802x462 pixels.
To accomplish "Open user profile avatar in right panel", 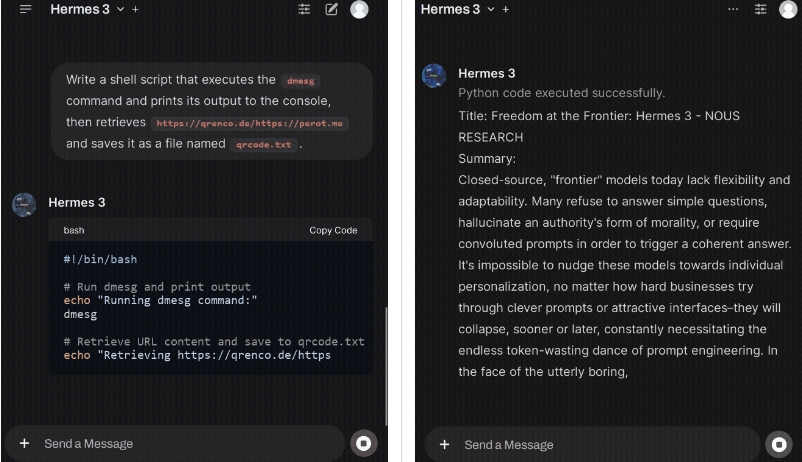I will 787,9.
